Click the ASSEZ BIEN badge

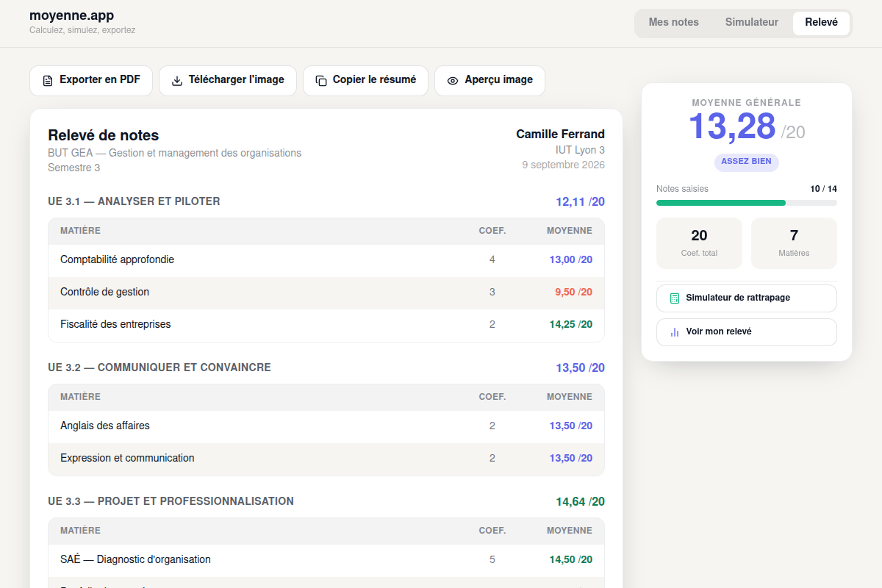point(747,162)
